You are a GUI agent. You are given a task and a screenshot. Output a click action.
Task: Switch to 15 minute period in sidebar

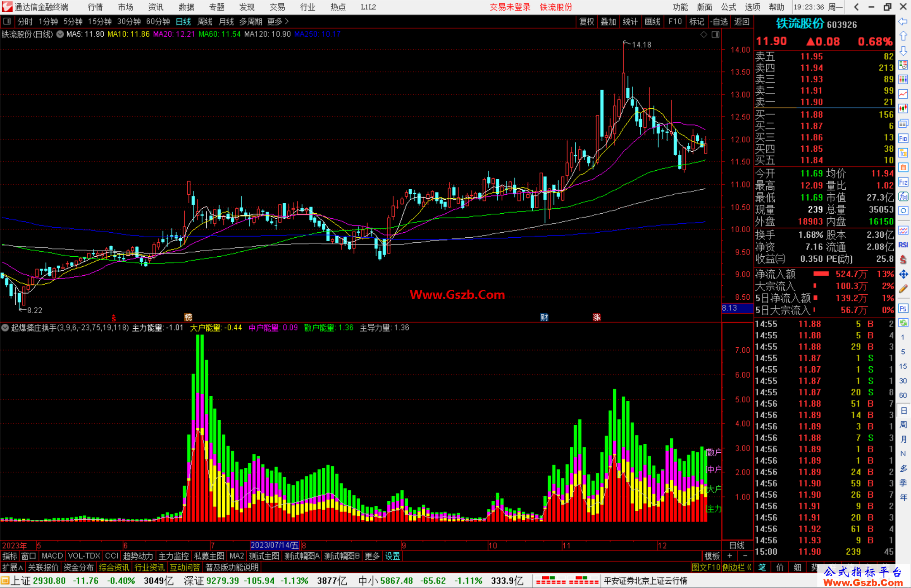(903, 366)
